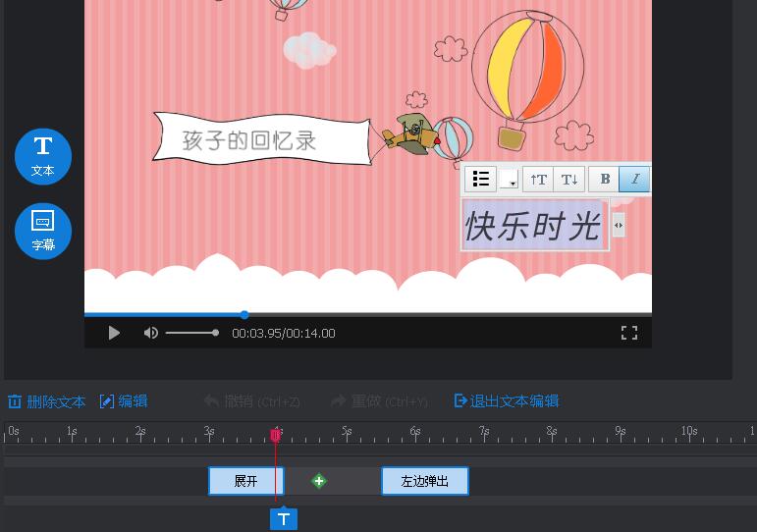Viewport: 757px width, 532px height.
Task: Select the 左边弹出 animation clip
Action: pos(425,481)
